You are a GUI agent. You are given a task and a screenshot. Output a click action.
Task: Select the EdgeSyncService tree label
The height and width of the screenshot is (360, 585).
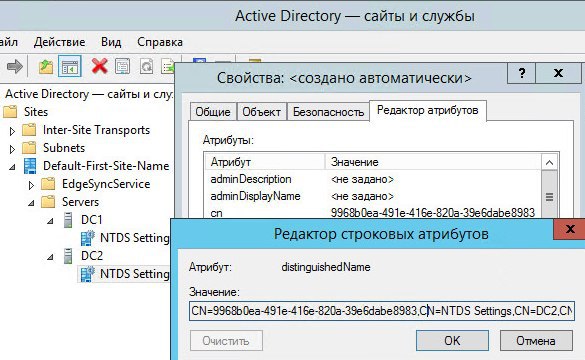[x=106, y=184]
